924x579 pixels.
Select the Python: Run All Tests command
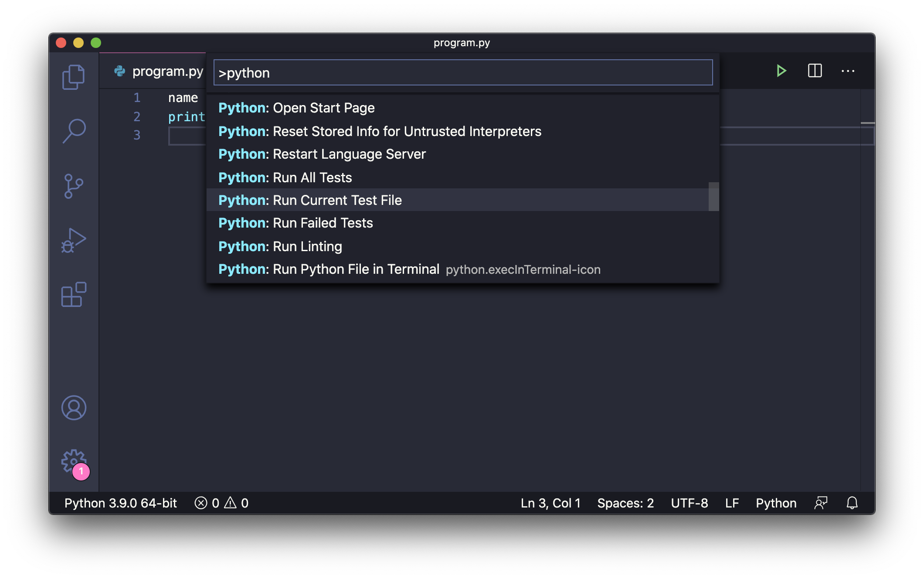tap(285, 177)
